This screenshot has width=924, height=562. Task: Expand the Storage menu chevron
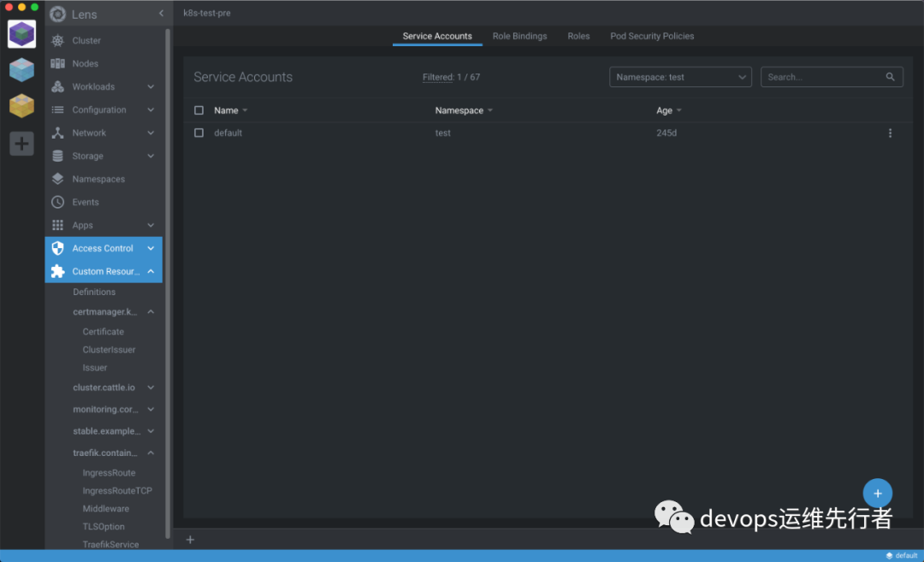coord(151,156)
